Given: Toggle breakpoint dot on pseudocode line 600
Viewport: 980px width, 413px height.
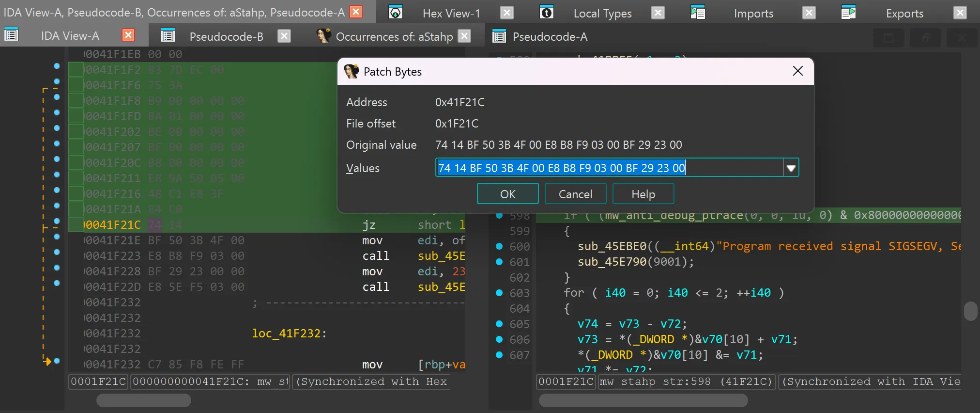Looking at the screenshot, I should pyautogui.click(x=499, y=247).
